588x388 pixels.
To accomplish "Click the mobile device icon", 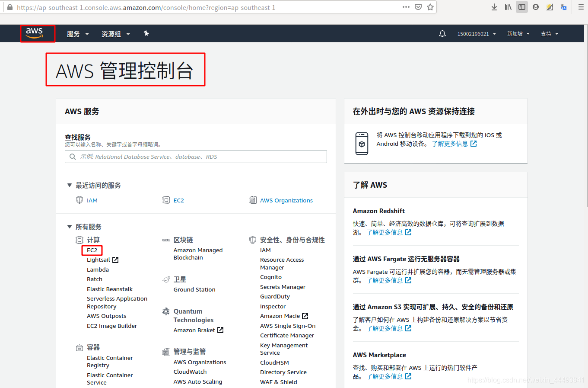I will point(362,144).
